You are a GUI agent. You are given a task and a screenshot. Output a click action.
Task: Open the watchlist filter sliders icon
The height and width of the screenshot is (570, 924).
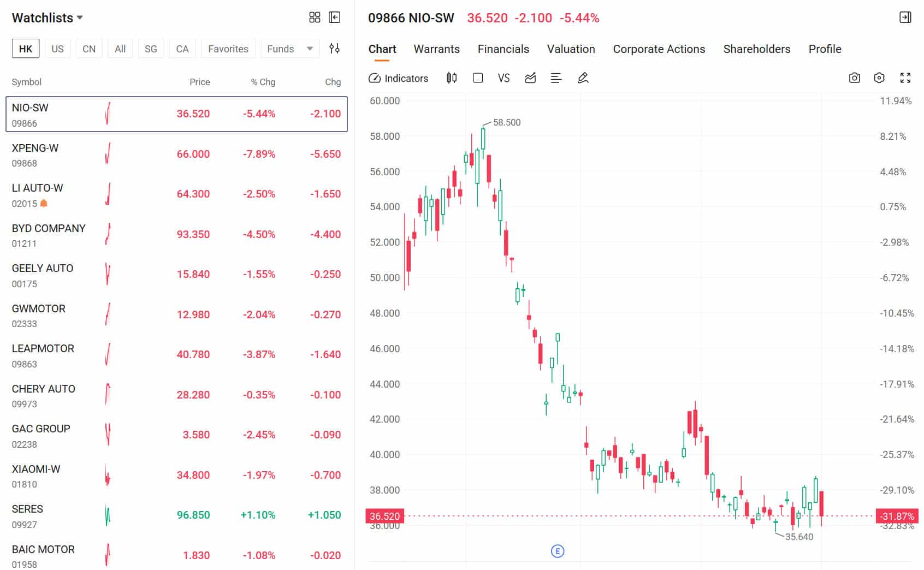coord(335,49)
